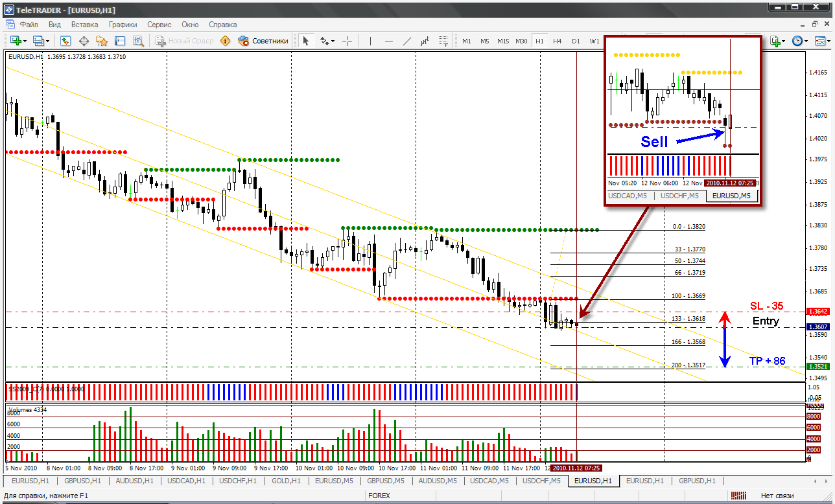
Task: Open the chart profiles icon
Action: point(38,41)
